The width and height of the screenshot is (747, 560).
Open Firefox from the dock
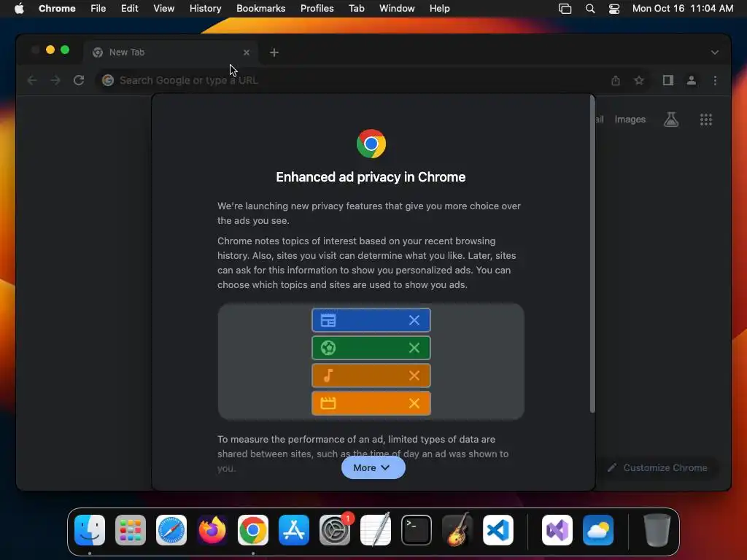[x=212, y=530]
